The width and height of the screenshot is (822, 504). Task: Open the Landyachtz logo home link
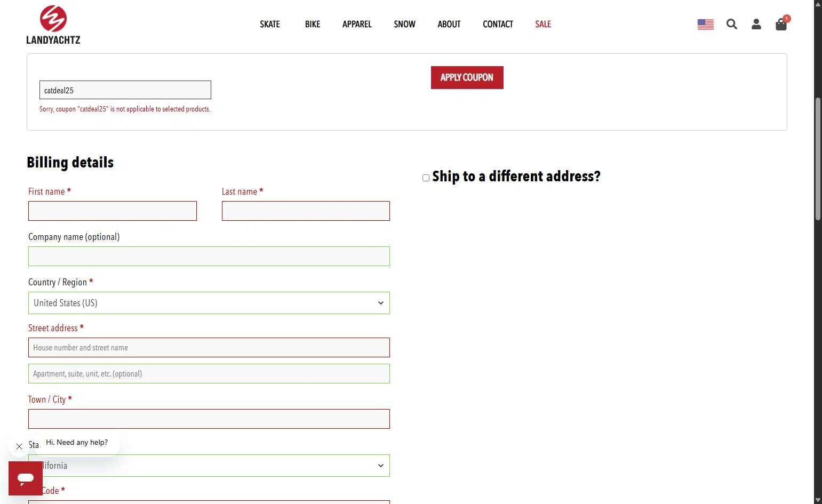coord(53,25)
